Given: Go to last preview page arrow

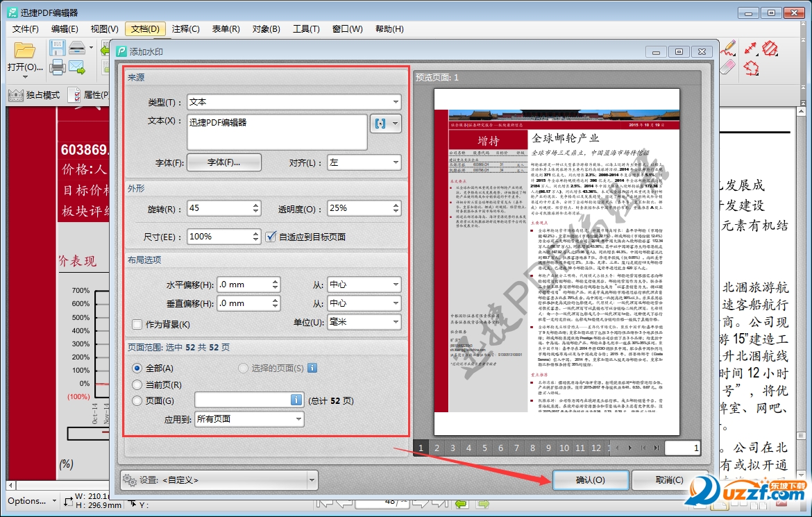Looking at the screenshot, I should [x=657, y=448].
